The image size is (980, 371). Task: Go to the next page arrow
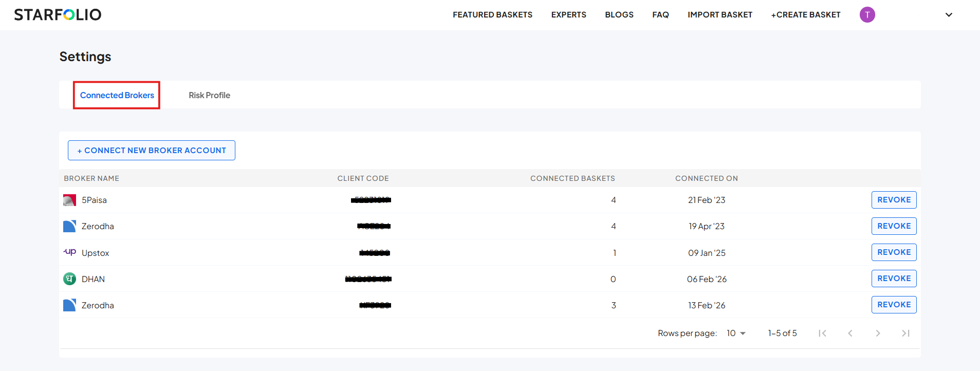pyautogui.click(x=878, y=333)
